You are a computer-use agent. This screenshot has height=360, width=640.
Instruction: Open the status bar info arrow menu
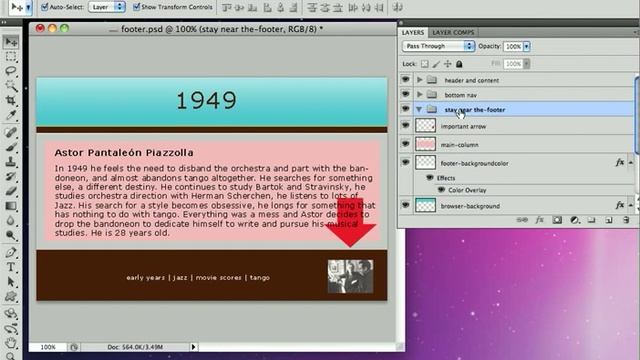click(x=193, y=347)
